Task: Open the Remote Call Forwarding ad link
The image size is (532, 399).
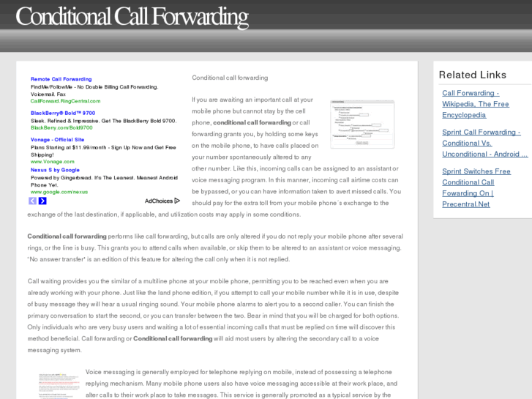Action: pos(61,79)
